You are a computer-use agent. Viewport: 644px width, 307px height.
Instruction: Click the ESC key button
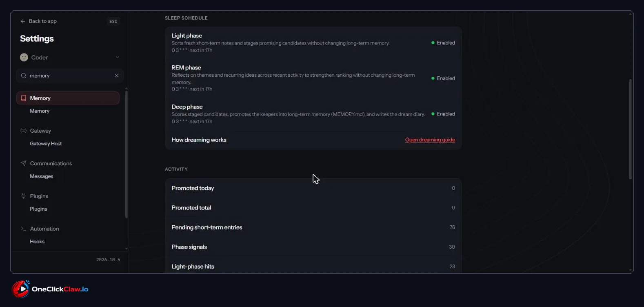pyautogui.click(x=113, y=21)
